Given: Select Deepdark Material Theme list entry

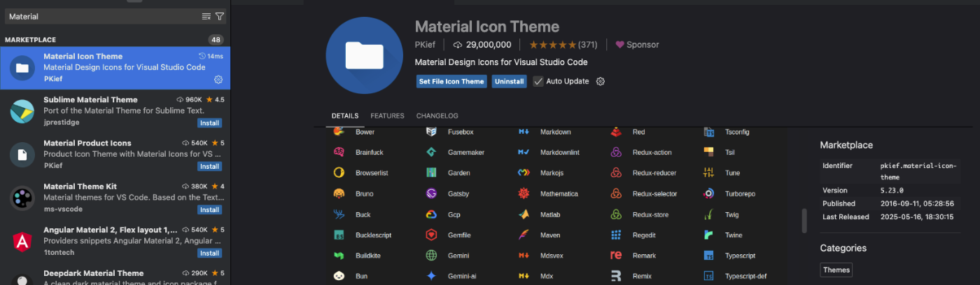Looking at the screenshot, I should [115, 274].
